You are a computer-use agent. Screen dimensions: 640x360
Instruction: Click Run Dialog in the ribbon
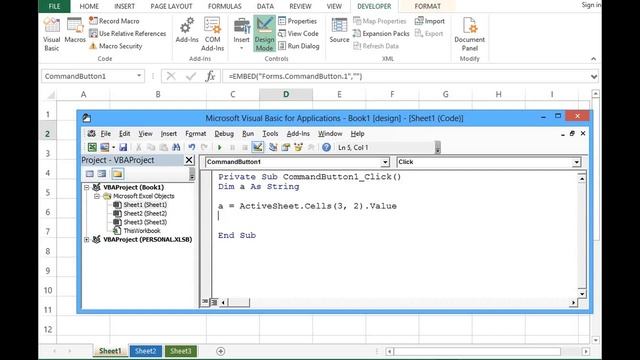click(299, 46)
